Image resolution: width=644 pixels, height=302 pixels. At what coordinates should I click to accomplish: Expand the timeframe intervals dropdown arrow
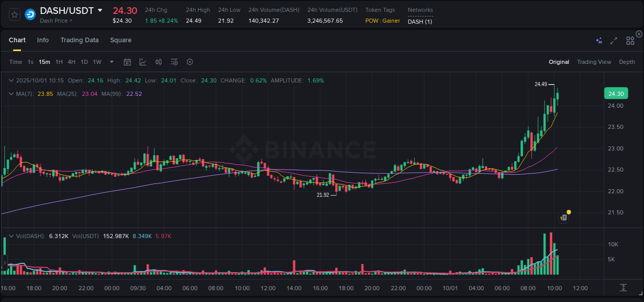click(111, 61)
